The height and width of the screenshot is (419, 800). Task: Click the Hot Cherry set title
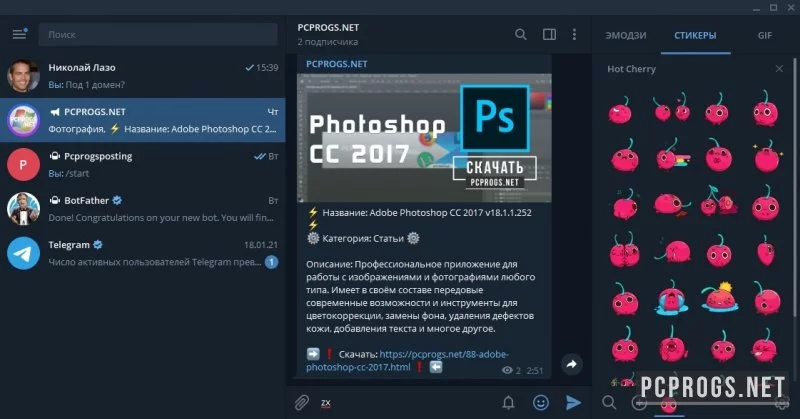(631, 69)
